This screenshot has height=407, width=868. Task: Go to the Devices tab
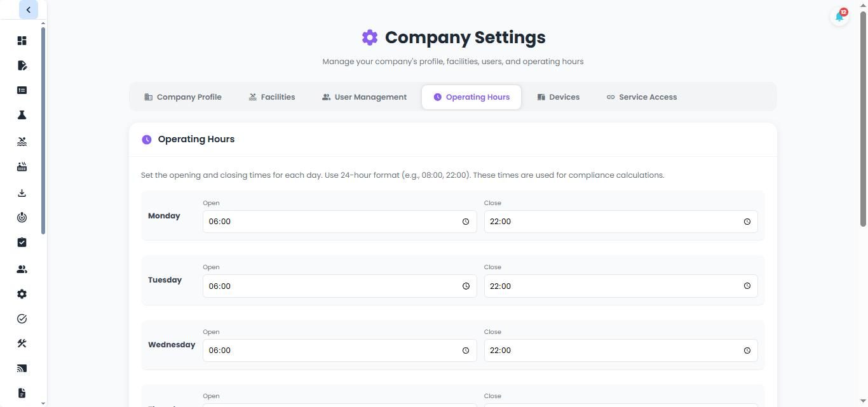[559, 97]
